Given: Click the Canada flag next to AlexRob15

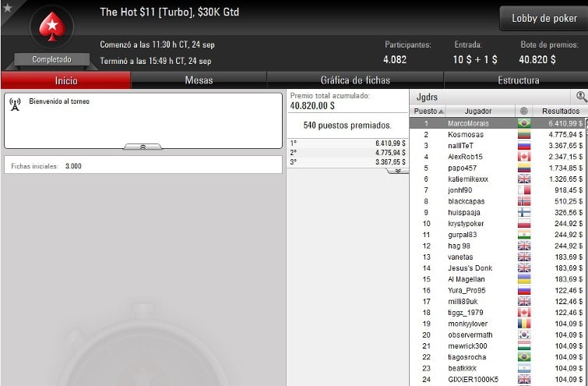Looking at the screenshot, I should 524,157.
